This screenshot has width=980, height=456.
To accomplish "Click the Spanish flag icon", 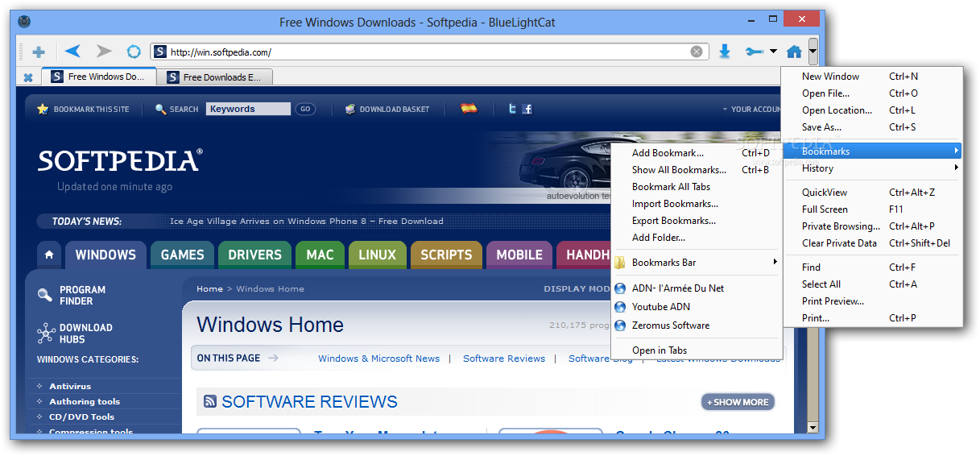I will 469,108.
